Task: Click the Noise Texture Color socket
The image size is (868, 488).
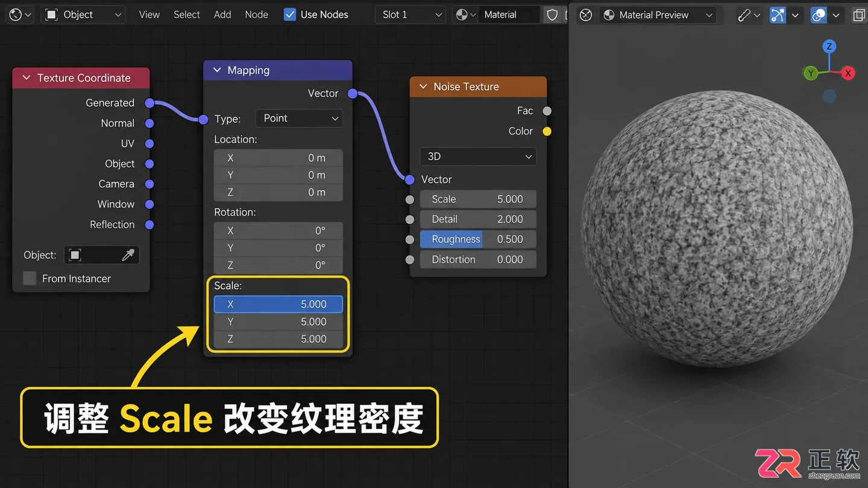Action: click(547, 131)
